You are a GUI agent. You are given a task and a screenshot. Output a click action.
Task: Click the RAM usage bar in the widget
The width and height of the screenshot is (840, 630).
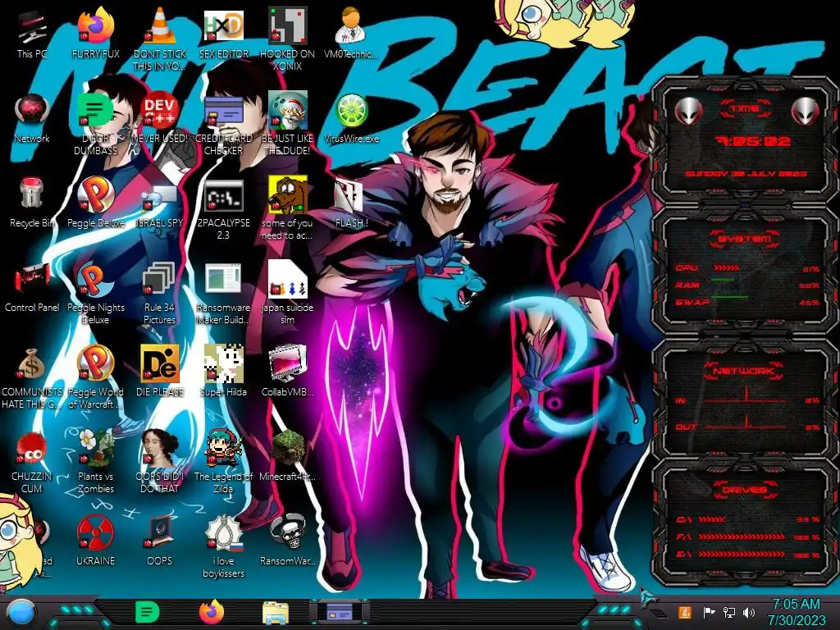724,281
